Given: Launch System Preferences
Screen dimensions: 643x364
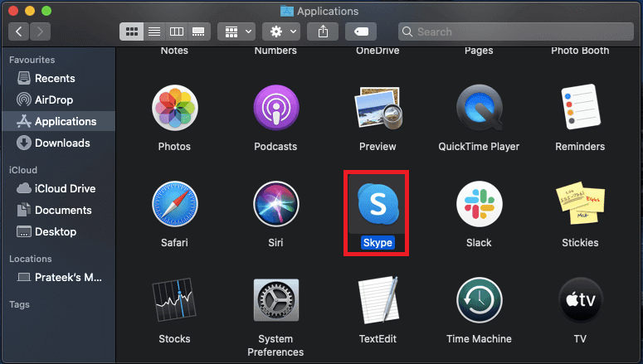Looking at the screenshot, I should [x=275, y=301].
